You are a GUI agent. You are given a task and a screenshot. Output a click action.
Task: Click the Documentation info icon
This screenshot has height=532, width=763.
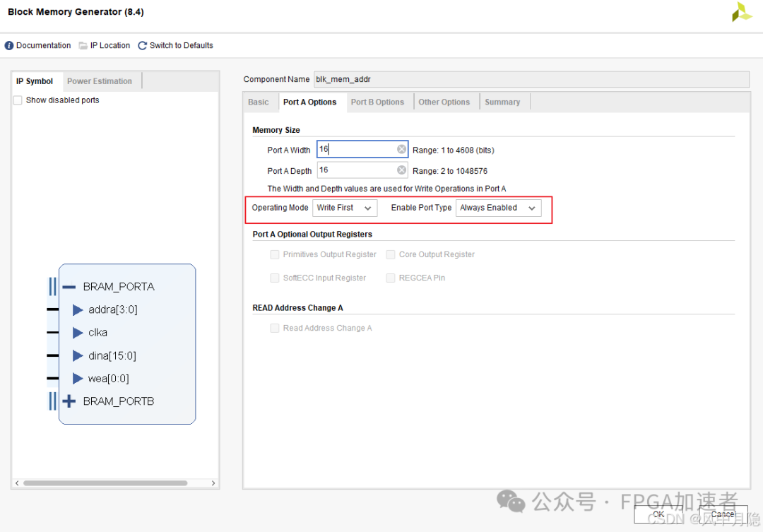[9, 46]
